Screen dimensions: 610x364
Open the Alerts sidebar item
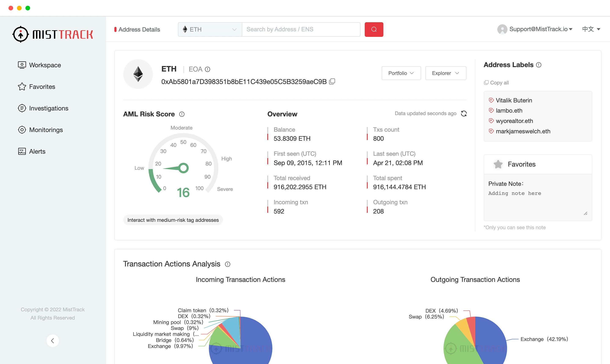click(37, 151)
